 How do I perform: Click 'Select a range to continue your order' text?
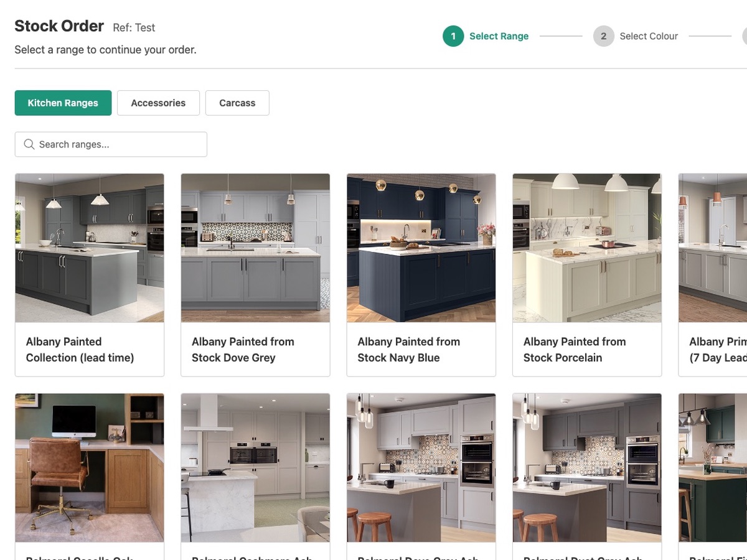click(105, 50)
